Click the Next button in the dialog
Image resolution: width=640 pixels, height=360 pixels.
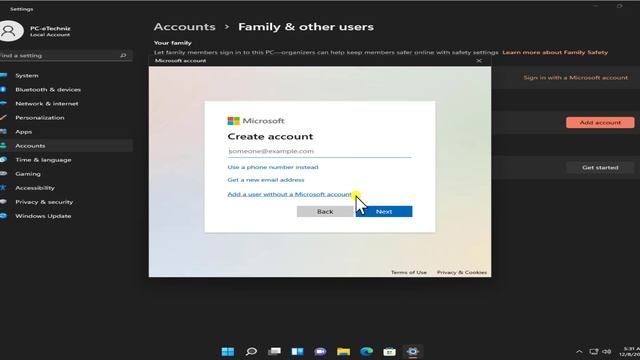click(384, 211)
